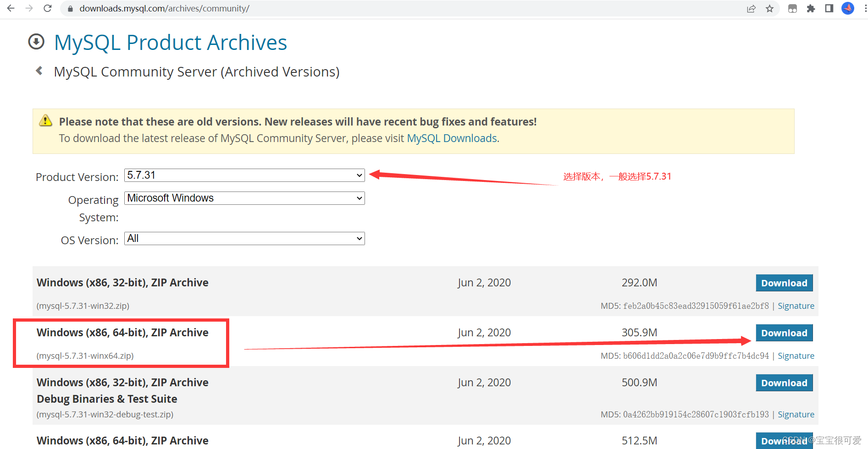Open the MySQL Downloads link

point(452,138)
